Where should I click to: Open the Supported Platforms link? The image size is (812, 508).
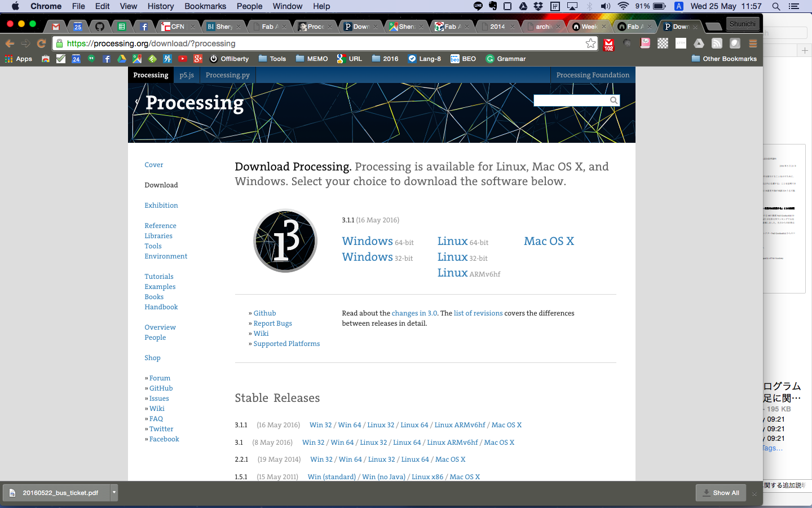click(x=286, y=344)
